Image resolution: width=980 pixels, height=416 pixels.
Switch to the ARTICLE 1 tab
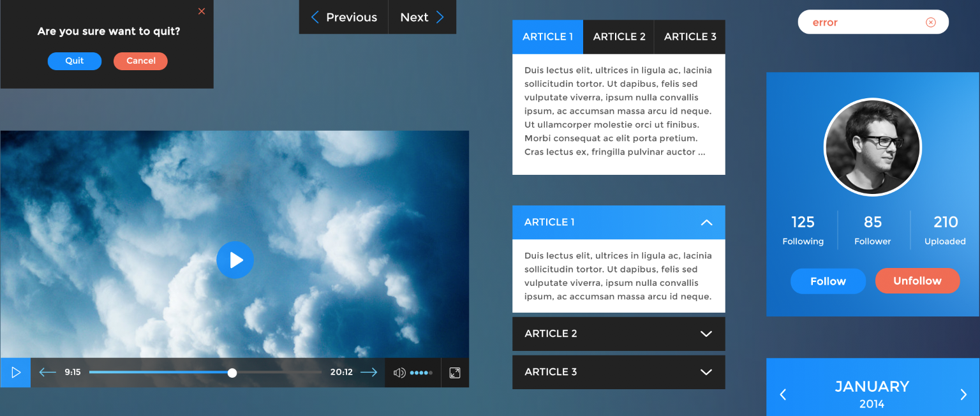click(x=547, y=37)
